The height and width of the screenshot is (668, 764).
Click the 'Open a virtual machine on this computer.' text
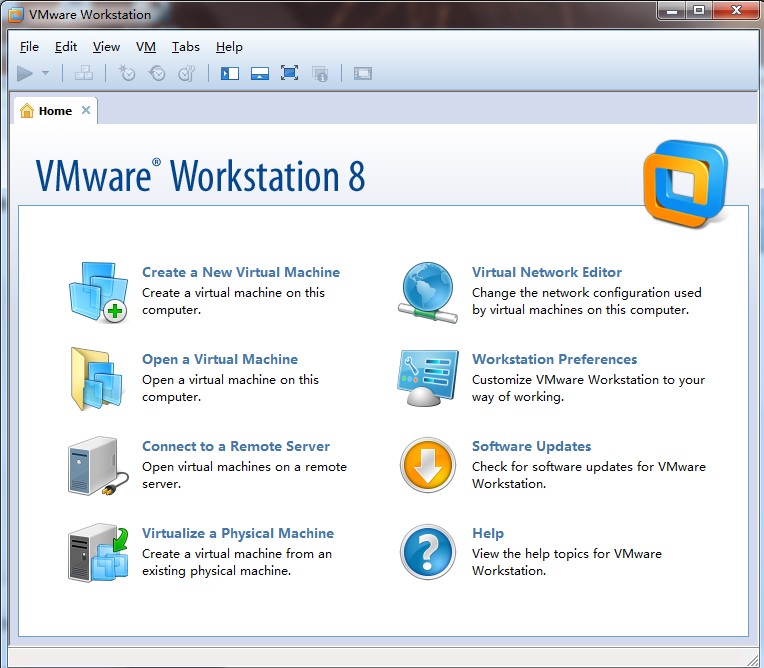pyautogui.click(x=230, y=388)
